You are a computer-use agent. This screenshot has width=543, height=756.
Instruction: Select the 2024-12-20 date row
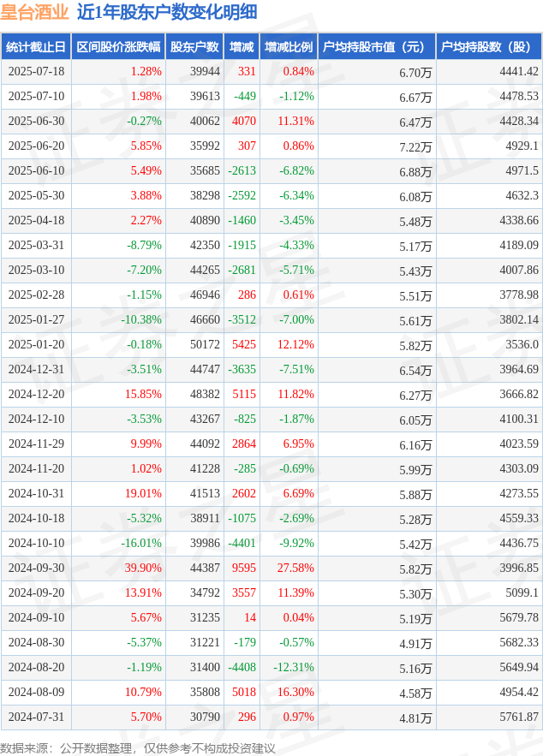(271, 395)
